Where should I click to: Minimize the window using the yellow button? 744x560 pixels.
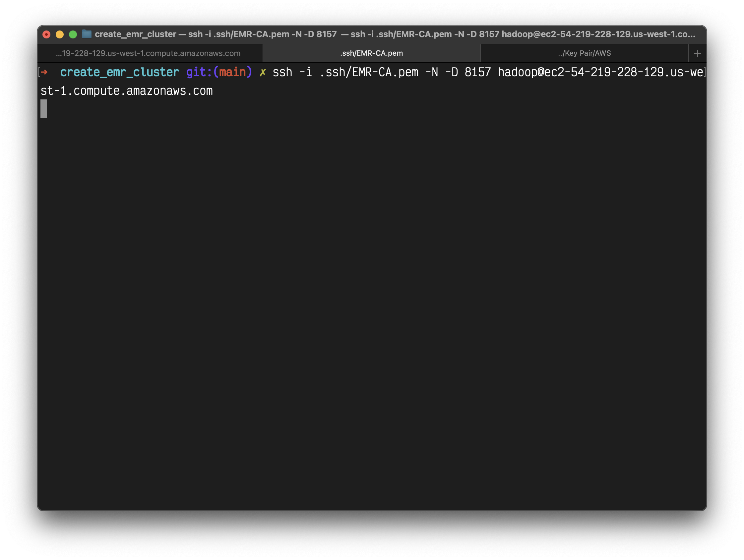tap(60, 34)
